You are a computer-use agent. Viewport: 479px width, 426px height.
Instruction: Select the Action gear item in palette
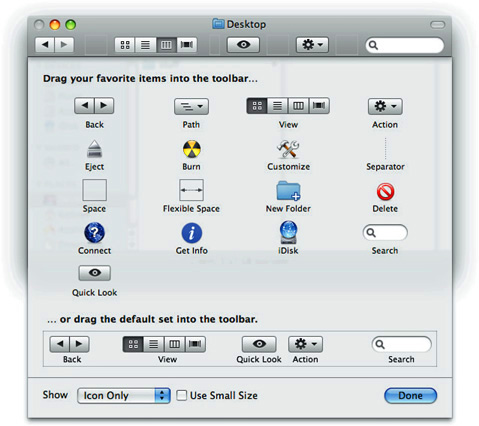click(385, 106)
